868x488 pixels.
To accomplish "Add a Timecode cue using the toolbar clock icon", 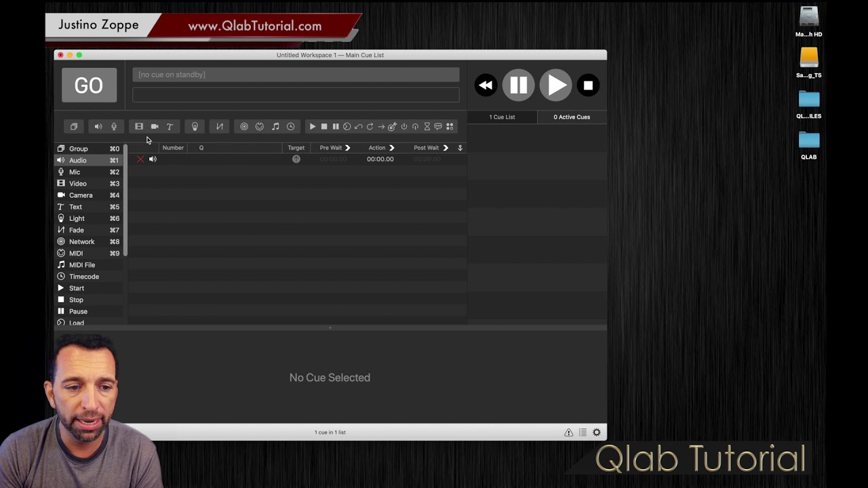I will [291, 127].
